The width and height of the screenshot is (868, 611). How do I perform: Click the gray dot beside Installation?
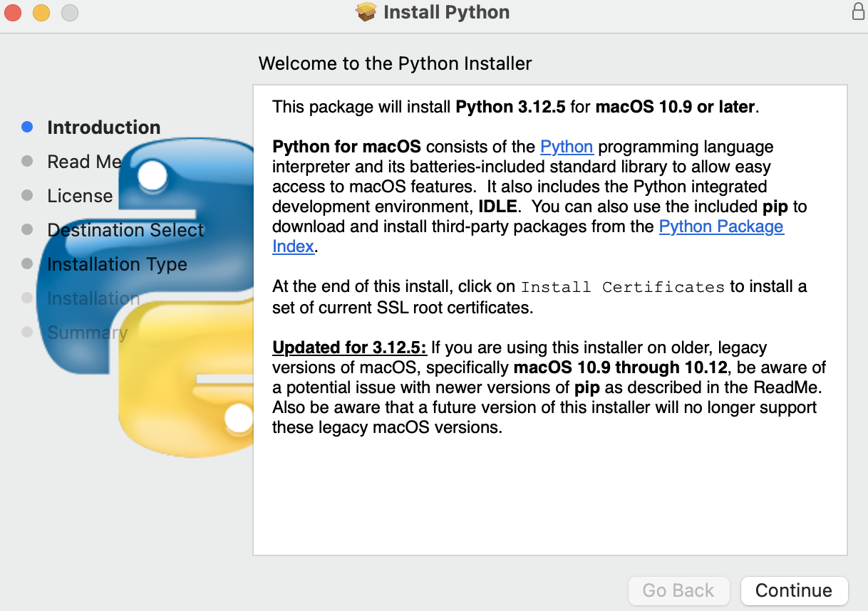pyautogui.click(x=27, y=298)
